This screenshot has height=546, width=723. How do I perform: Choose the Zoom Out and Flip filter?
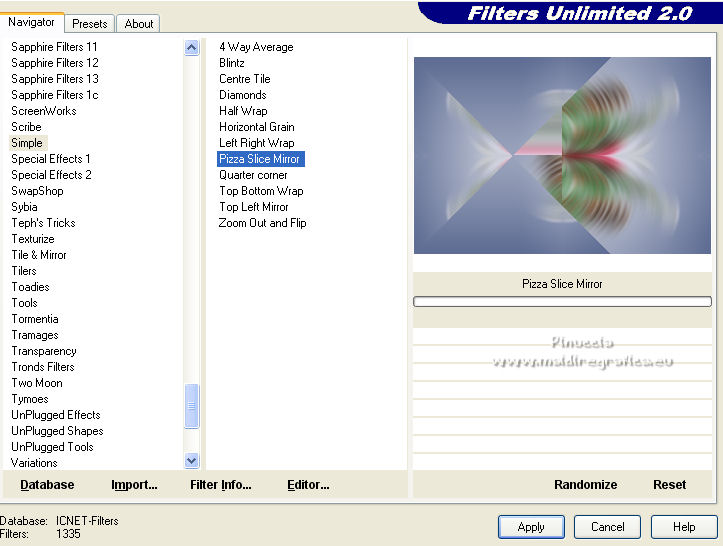tap(262, 223)
